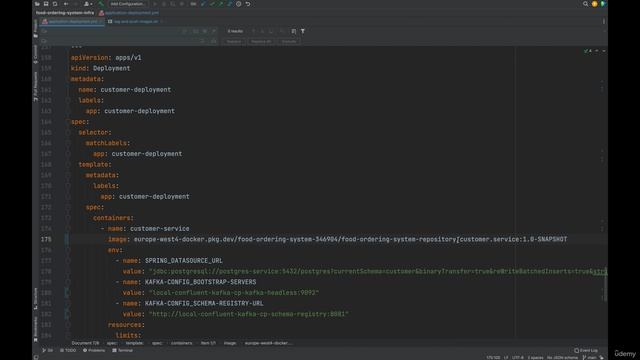The image size is (640, 360).
Task: Click the Exclude button
Action: pyautogui.click(x=289, y=41)
